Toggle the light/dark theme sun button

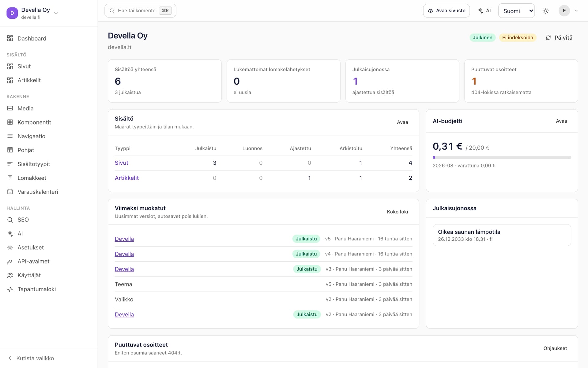546,11
